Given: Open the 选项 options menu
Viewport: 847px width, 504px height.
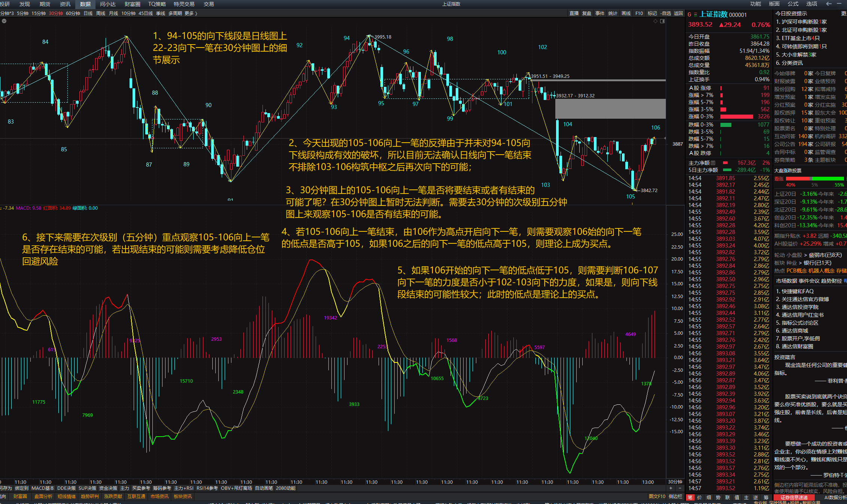Looking at the screenshot, I should click(x=812, y=4).
